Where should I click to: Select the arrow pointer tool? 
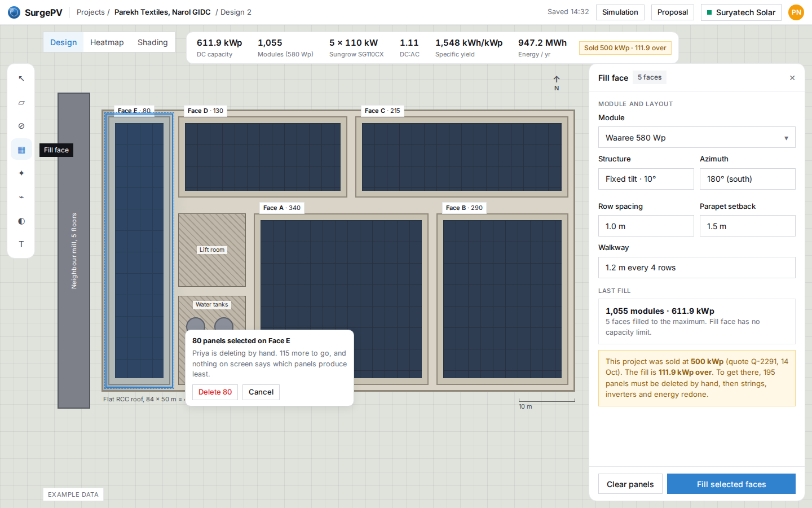21,78
